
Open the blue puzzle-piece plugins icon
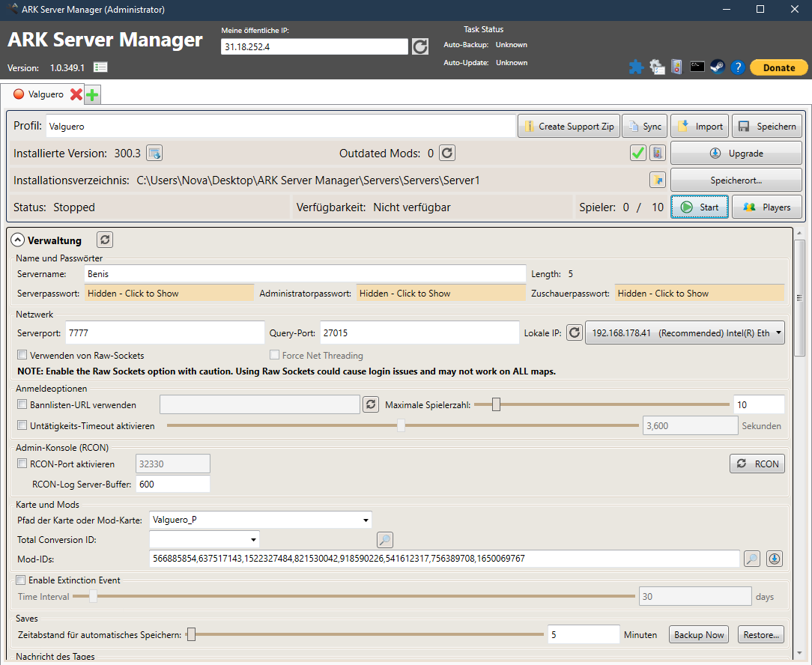(636, 67)
